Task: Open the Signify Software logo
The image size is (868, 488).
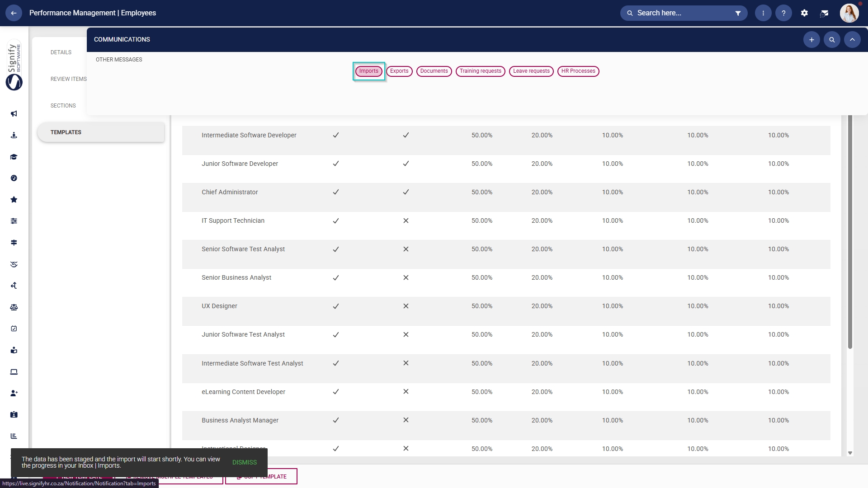Action: coord(14,66)
